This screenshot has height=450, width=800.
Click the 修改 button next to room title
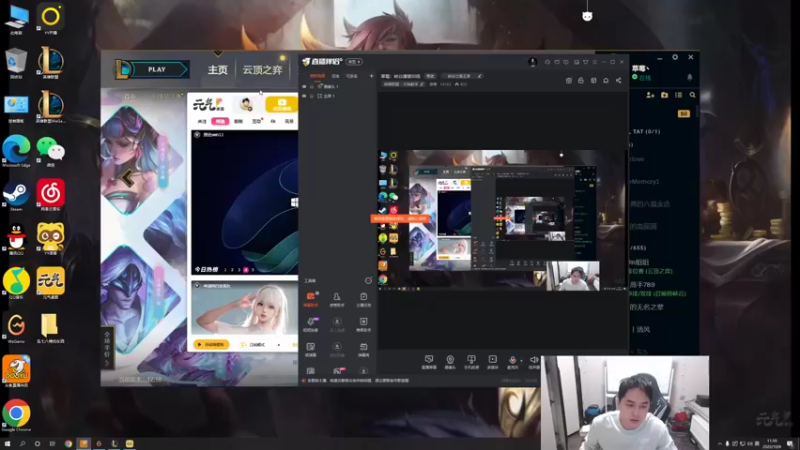430,76
